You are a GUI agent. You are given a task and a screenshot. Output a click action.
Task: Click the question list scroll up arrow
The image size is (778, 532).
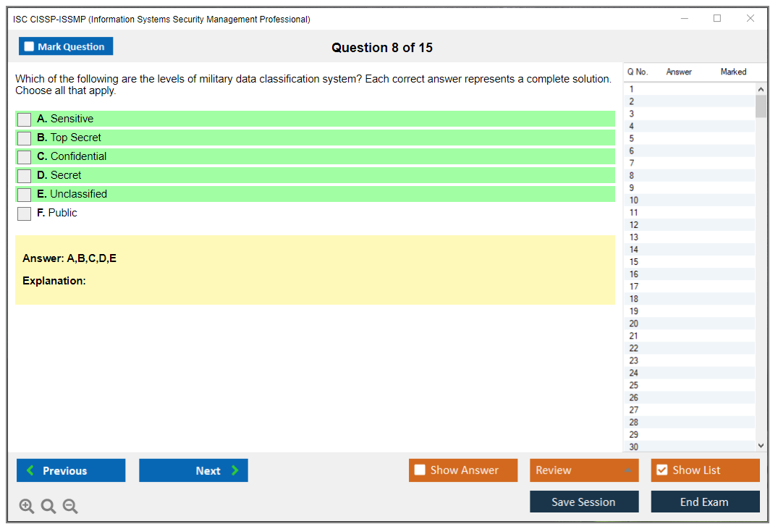click(760, 88)
